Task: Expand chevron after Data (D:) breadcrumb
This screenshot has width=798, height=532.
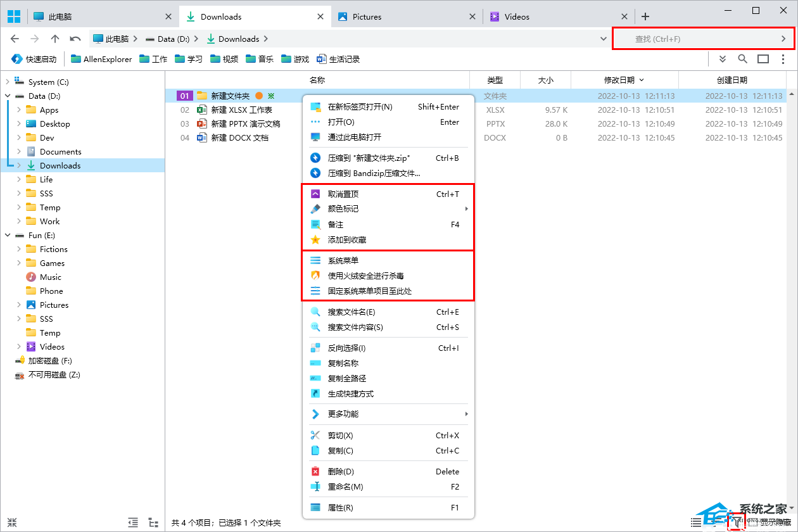Action: [196, 39]
